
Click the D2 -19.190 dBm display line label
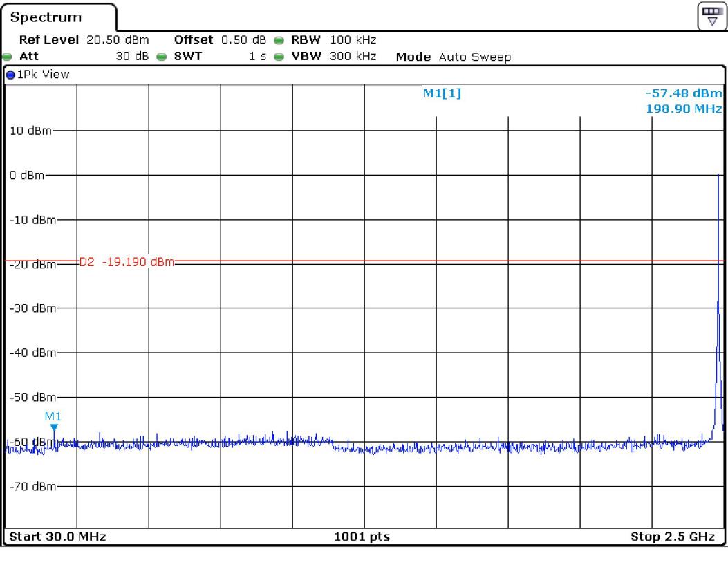tap(127, 262)
